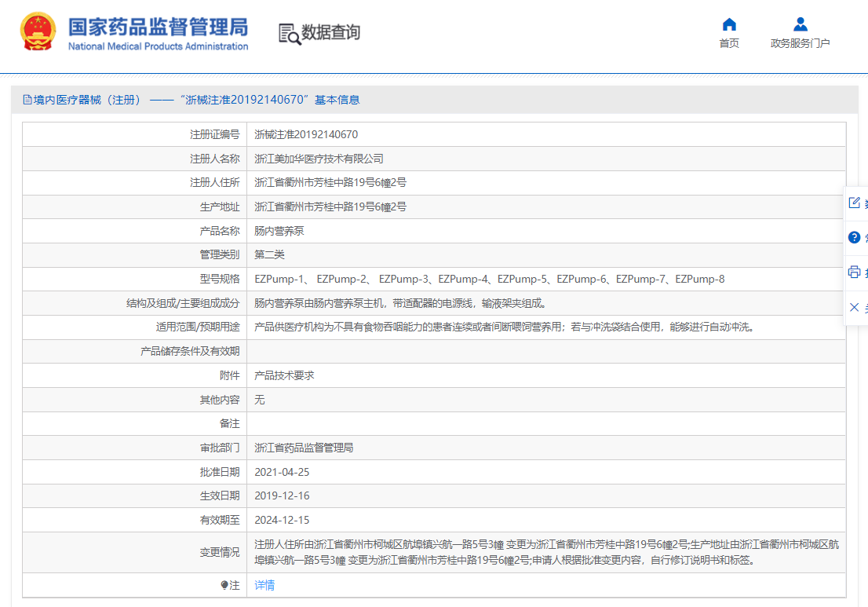Viewport: 868px width, 607px height.
Task: Click expiry date 2024-12-15
Action: pos(282,521)
